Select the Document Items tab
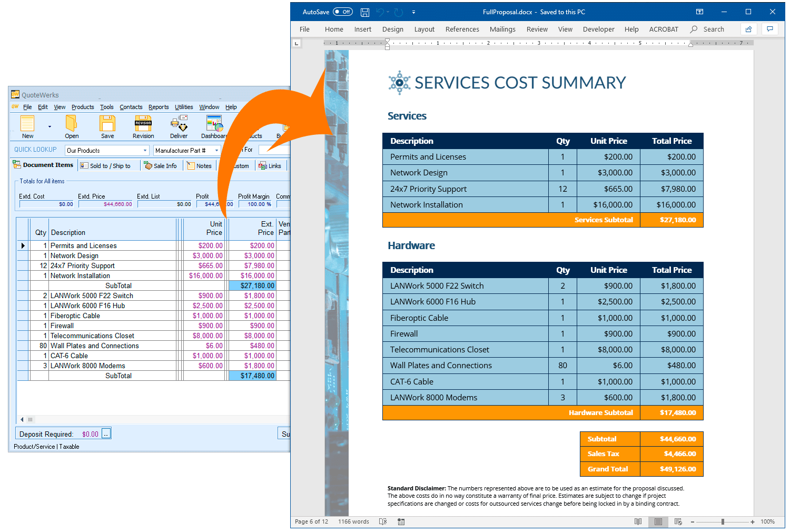Screen dimensions: 790x532 [43, 165]
